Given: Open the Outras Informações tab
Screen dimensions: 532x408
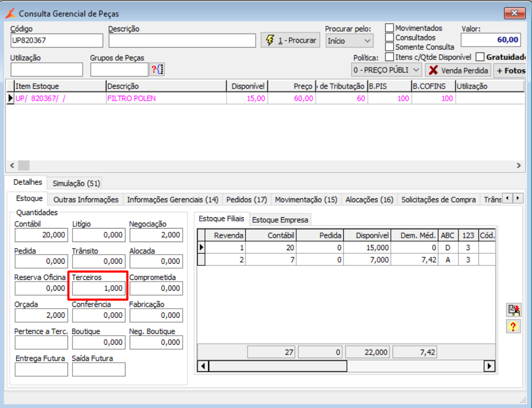Looking at the screenshot, I should click(x=86, y=200).
